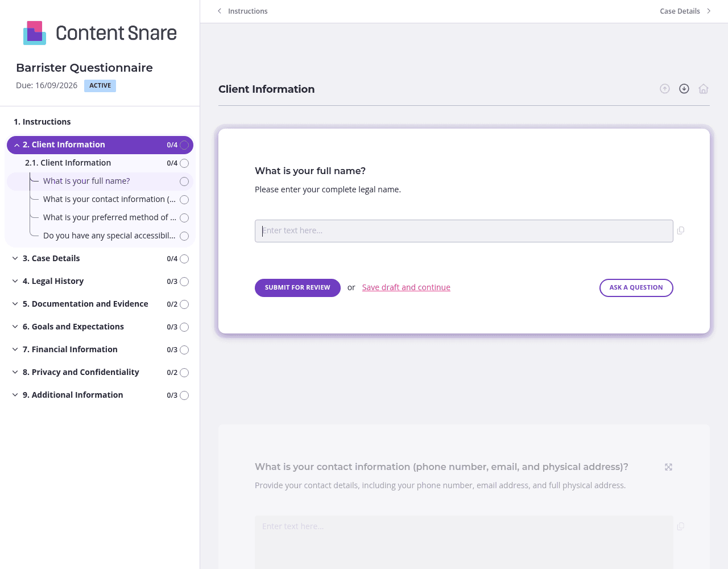Click the ACTIVE status badge
728x569 pixels.
(x=100, y=86)
